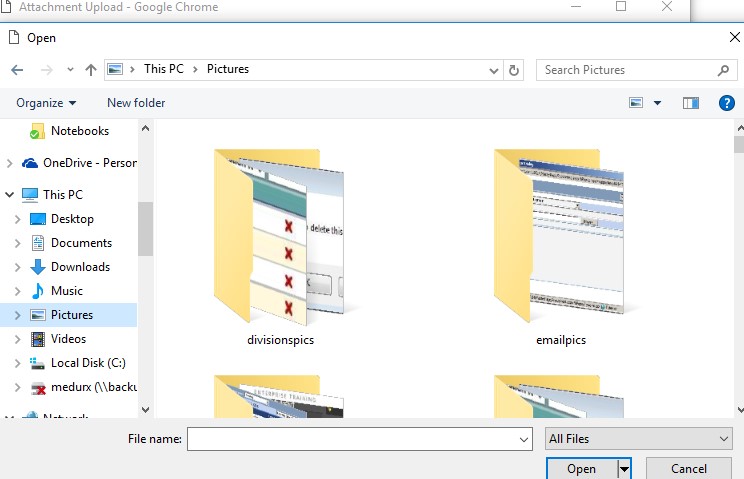Viewport: 744px width, 479px height.
Task: Click the Up one level arrow
Action: pos(91,70)
